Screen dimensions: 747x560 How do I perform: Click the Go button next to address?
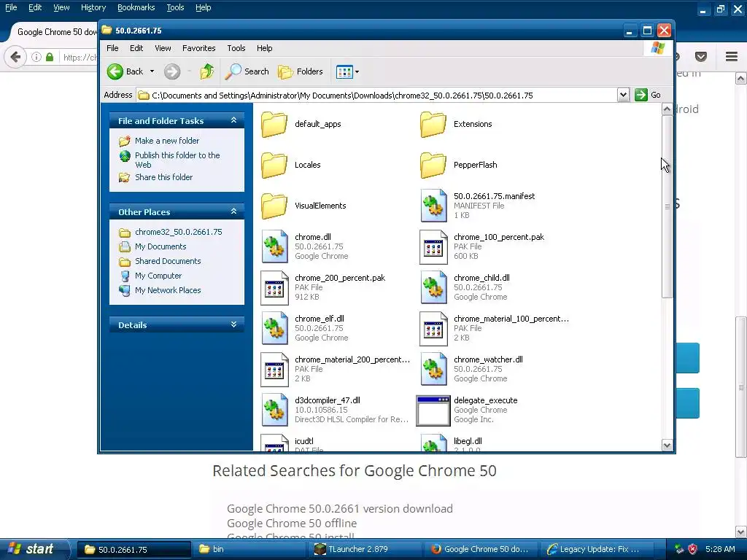click(x=648, y=95)
